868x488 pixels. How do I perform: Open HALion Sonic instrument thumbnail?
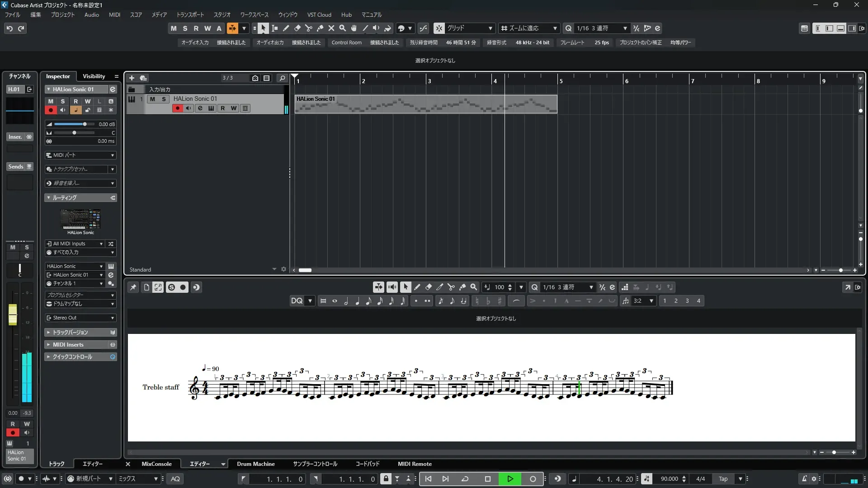pyautogui.click(x=80, y=219)
